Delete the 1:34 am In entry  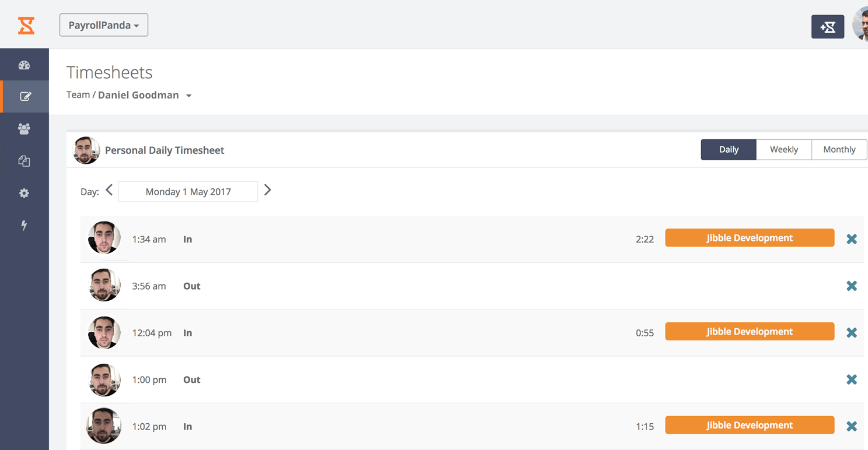coord(852,239)
